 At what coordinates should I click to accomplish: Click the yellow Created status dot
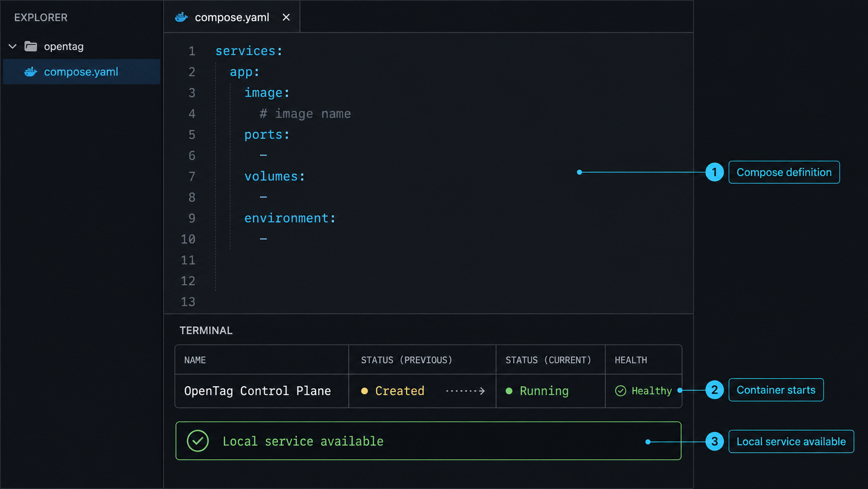[x=364, y=391]
